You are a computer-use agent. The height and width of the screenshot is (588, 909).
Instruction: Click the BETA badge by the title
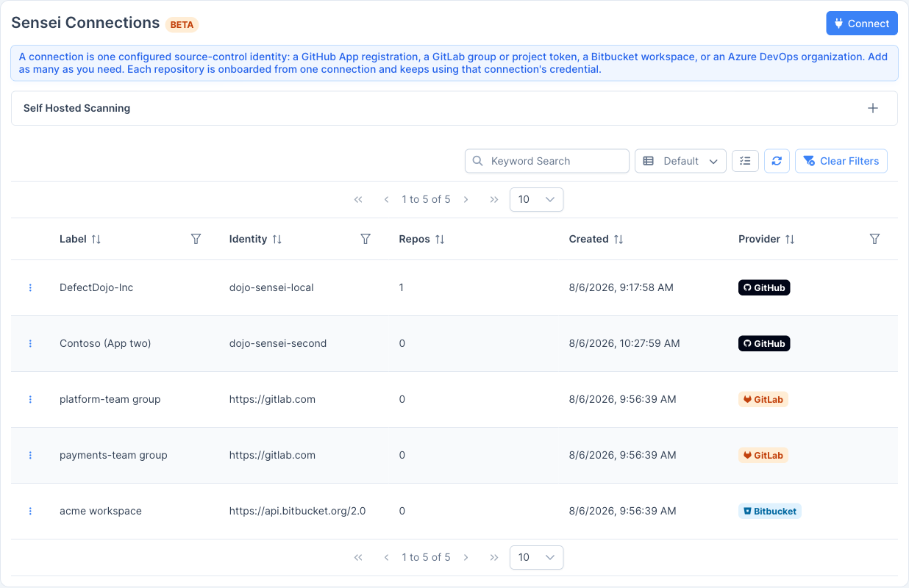pyautogui.click(x=182, y=24)
